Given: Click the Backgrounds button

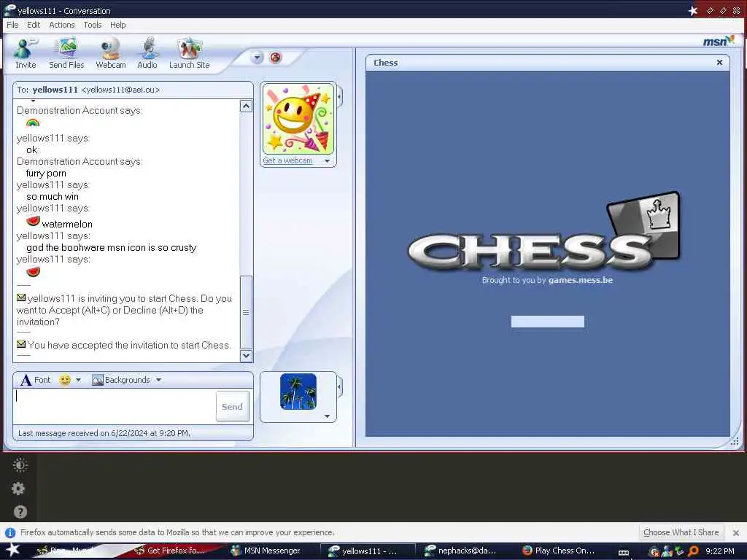Looking at the screenshot, I should pos(121,379).
